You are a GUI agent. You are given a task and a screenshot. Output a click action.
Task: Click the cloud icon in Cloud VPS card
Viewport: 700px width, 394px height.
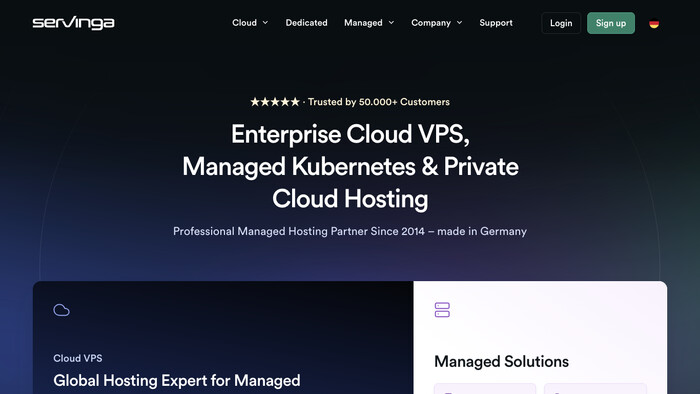[62, 310]
